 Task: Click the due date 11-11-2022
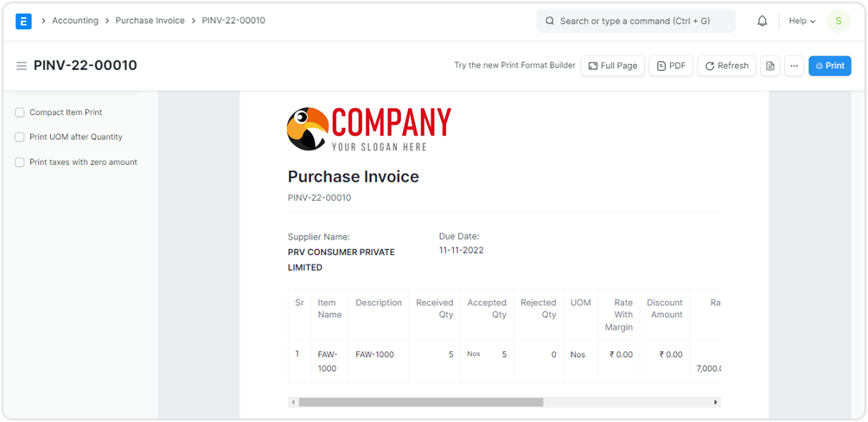click(x=461, y=250)
